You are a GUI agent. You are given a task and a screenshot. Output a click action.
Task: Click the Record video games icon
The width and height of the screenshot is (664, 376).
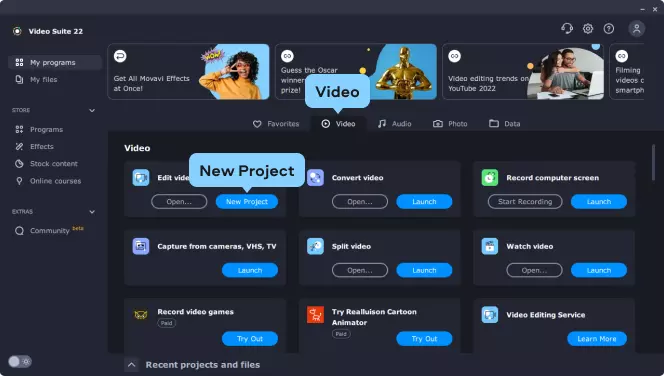coord(141,315)
